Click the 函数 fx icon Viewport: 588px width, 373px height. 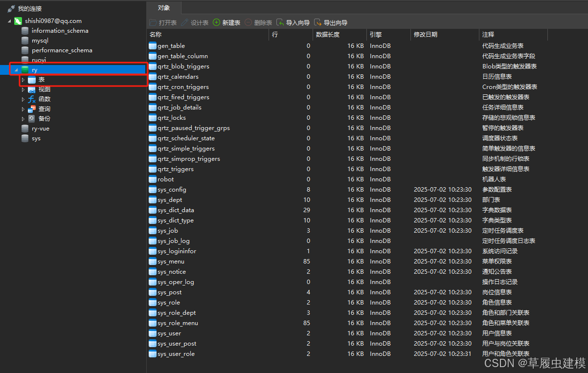[x=32, y=99]
